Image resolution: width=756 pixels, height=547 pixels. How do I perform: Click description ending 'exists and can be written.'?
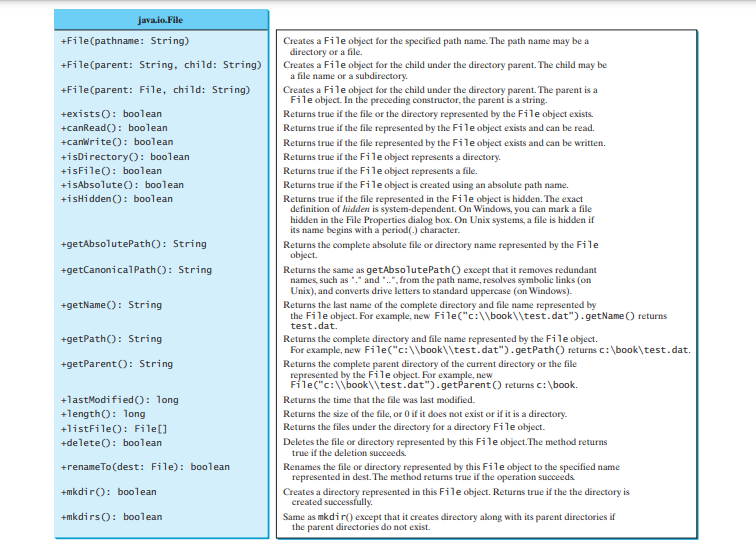coord(445,143)
